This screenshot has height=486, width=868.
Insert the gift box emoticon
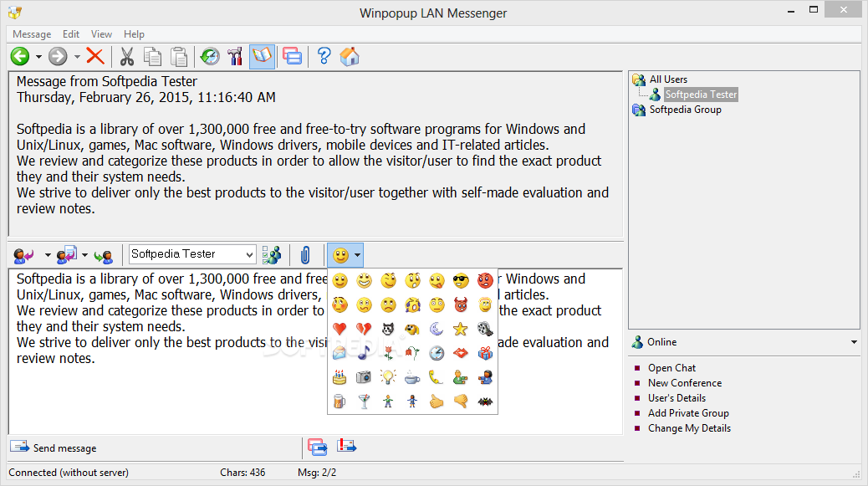pyautogui.click(x=485, y=353)
